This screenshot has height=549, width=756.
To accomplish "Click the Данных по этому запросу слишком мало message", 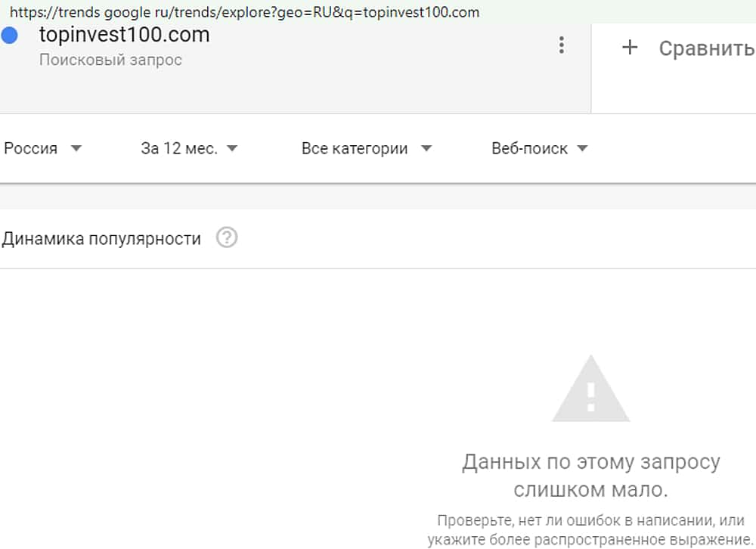I will 590,476.
